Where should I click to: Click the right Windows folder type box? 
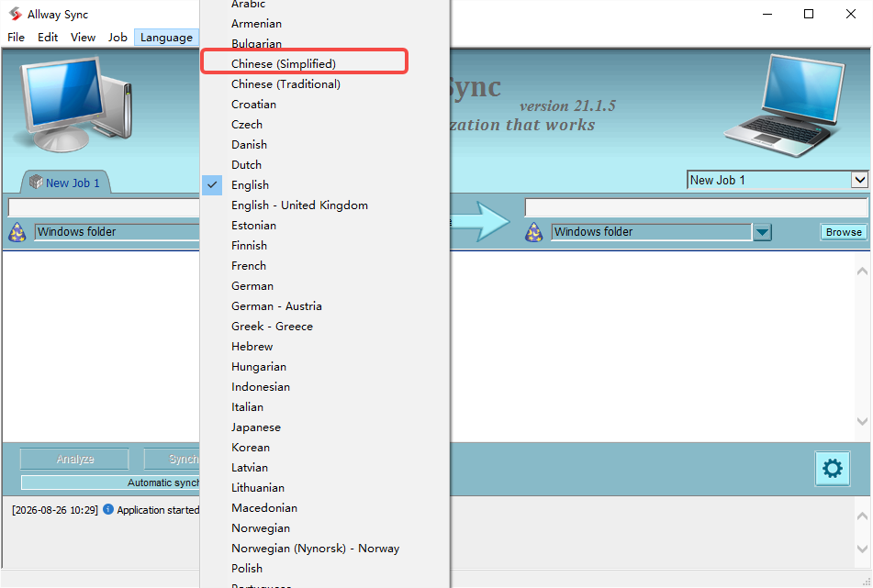[x=651, y=232]
